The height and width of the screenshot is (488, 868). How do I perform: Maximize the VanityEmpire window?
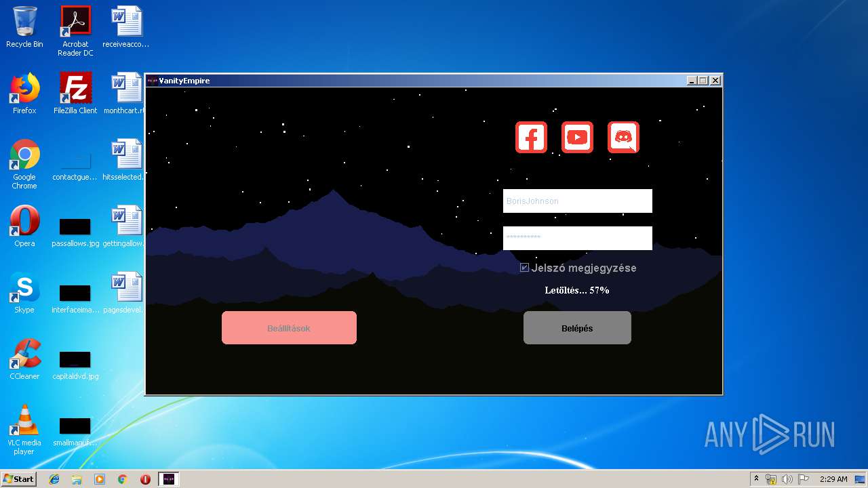point(703,81)
